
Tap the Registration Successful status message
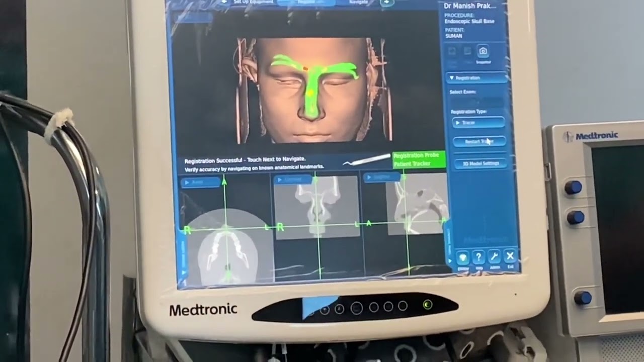[x=245, y=161]
